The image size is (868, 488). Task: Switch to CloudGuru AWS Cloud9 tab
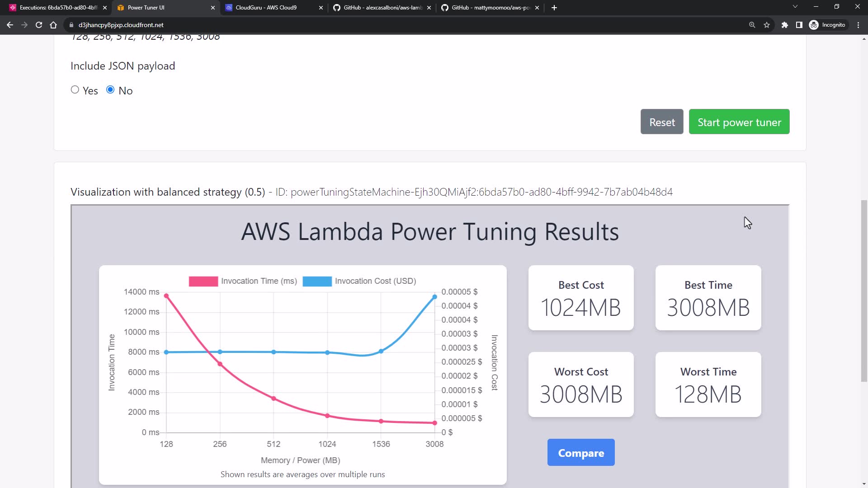click(266, 8)
